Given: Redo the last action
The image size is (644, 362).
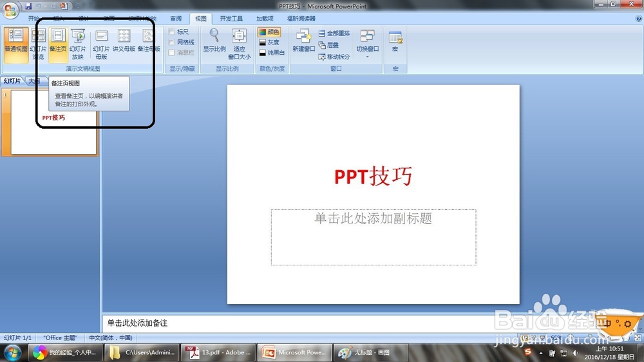Looking at the screenshot, I should click(x=53, y=6).
